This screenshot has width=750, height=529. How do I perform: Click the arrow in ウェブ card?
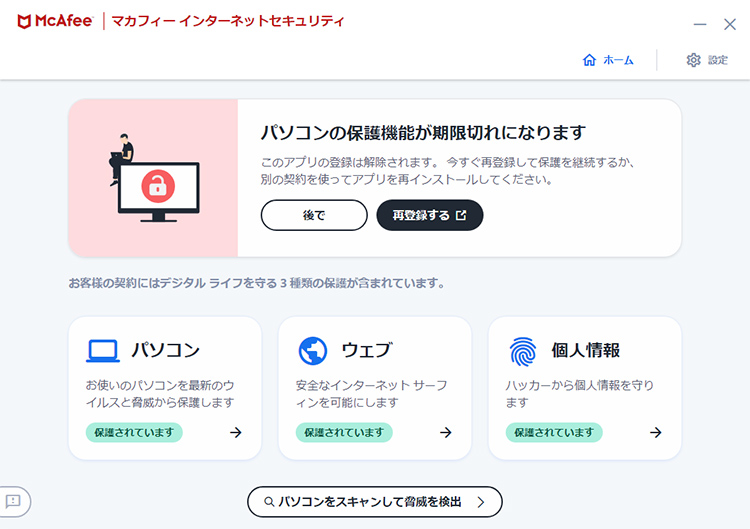(445, 432)
